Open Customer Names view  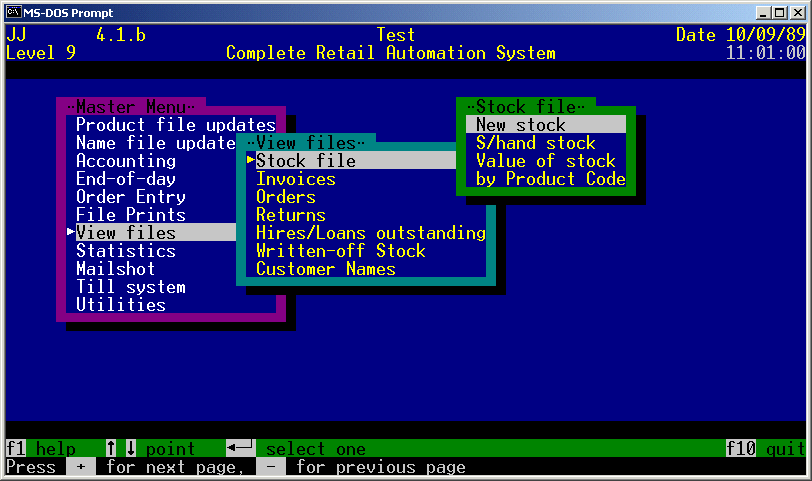[x=326, y=269]
